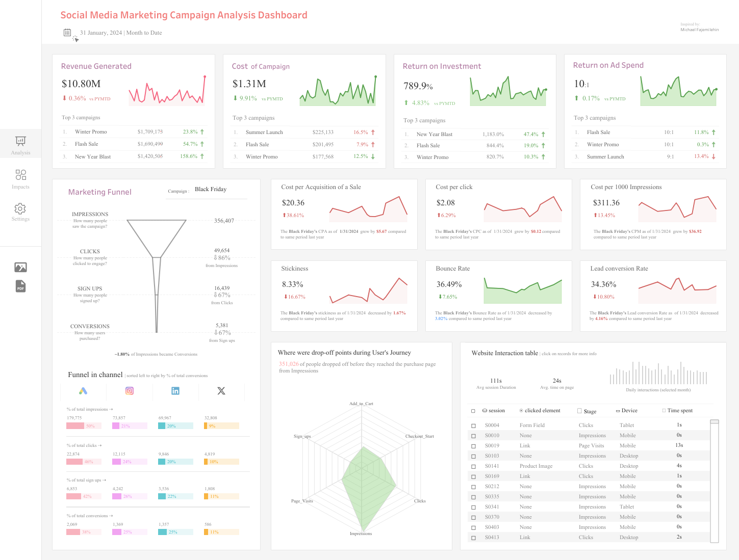Click the calendar icon next to the date

click(67, 32)
